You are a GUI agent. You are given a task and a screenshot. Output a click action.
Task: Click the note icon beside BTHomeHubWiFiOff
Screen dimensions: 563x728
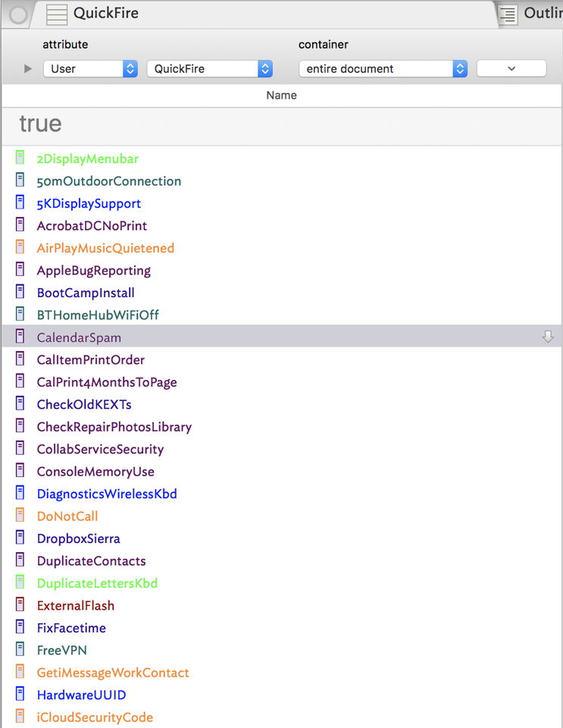(x=20, y=315)
